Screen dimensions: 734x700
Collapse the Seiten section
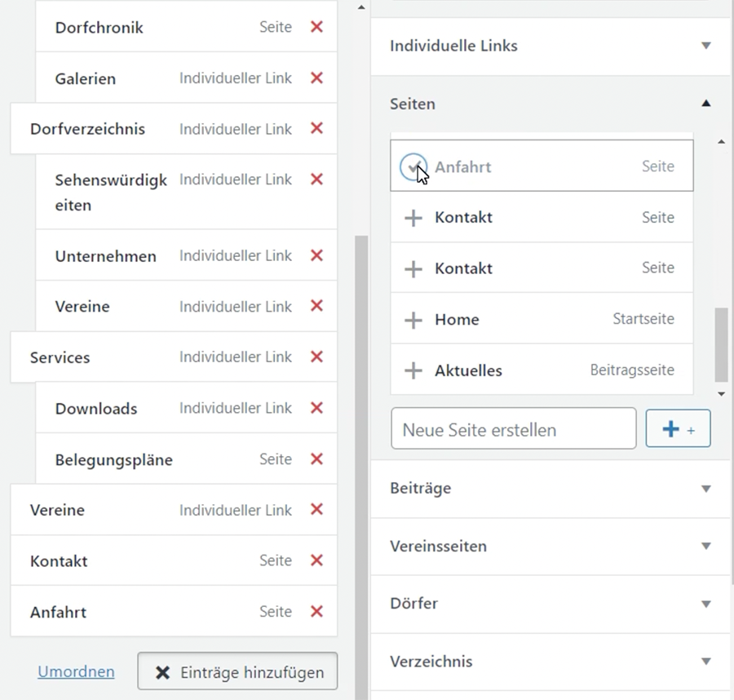(706, 104)
